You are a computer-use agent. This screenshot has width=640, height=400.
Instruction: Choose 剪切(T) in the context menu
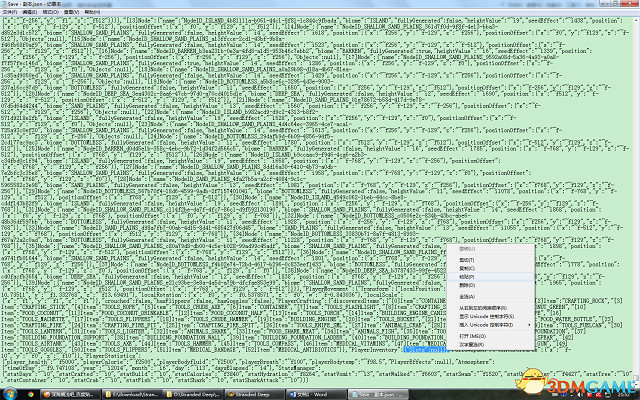pos(467,260)
